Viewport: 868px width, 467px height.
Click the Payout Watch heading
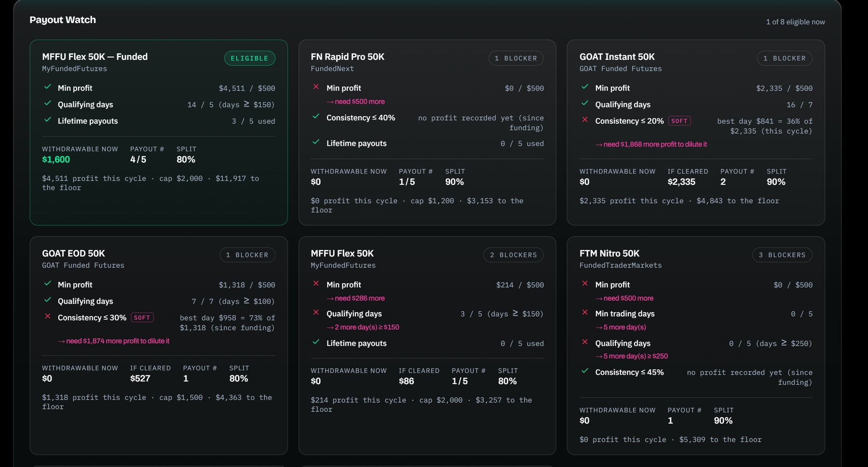tap(63, 20)
